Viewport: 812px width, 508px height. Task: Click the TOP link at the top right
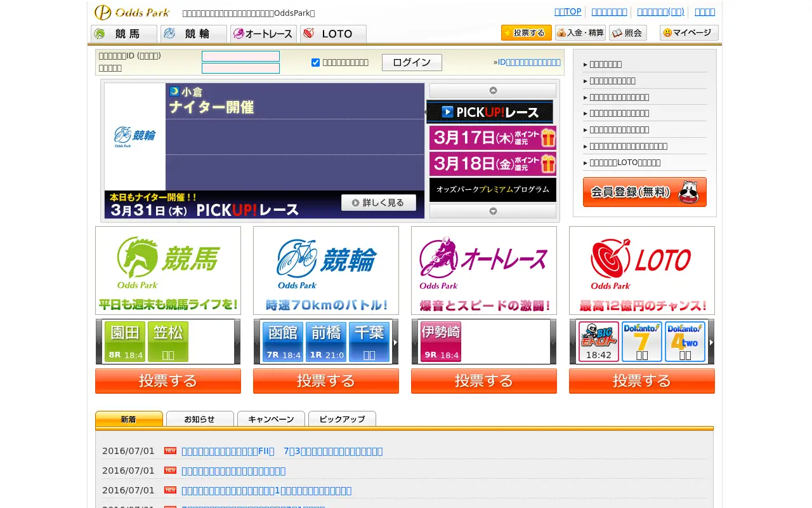[x=568, y=11]
